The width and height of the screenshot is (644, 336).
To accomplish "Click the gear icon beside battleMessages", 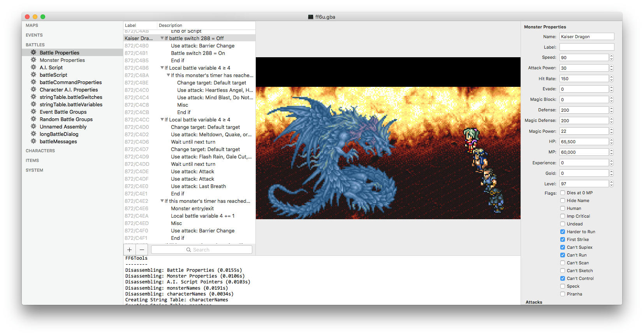I will (33, 141).
